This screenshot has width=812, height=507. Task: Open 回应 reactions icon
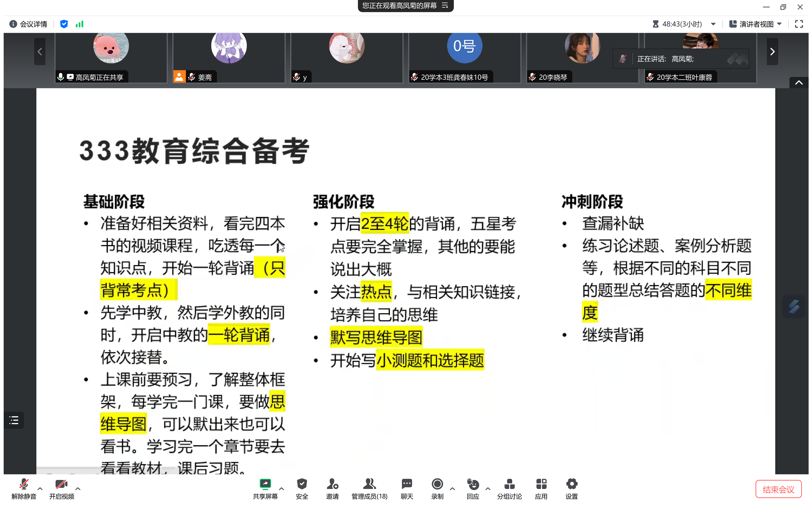click(x=473, y=489)
